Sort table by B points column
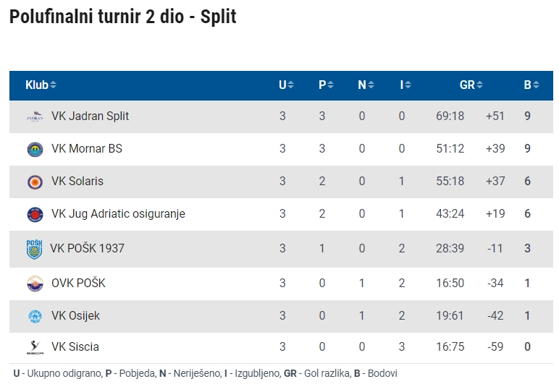Viewport: 559px width, 392px height. point(531,85)
